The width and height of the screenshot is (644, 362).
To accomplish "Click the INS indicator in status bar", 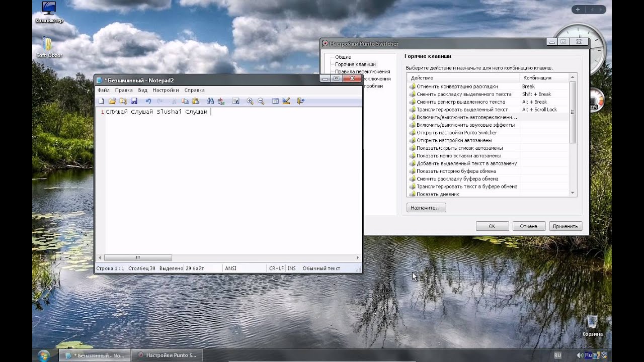I will pyautogui.click(x=292, y=268).
